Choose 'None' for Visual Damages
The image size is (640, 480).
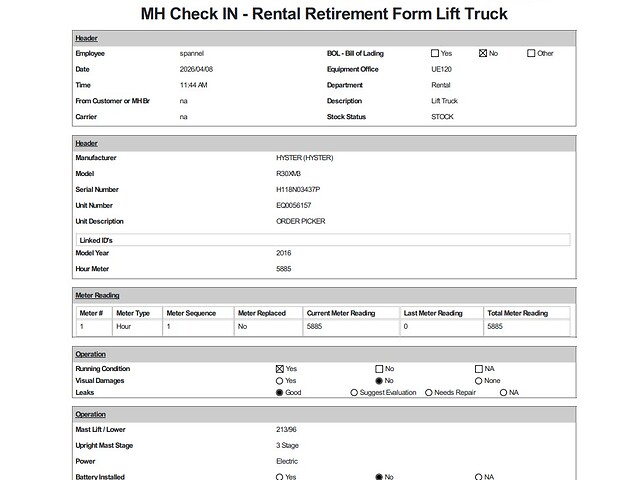tap(479, 381)
